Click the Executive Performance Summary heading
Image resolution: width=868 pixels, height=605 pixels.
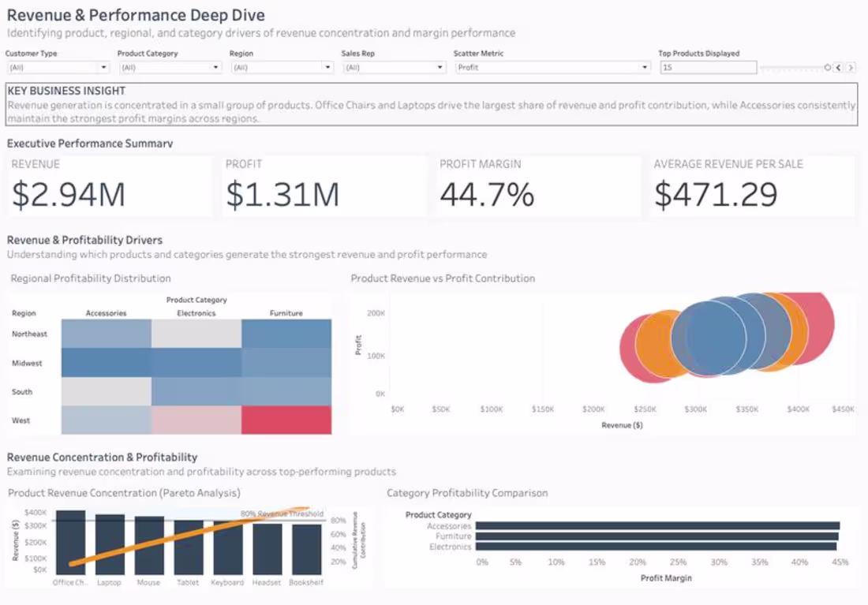[x=90, y=144]
